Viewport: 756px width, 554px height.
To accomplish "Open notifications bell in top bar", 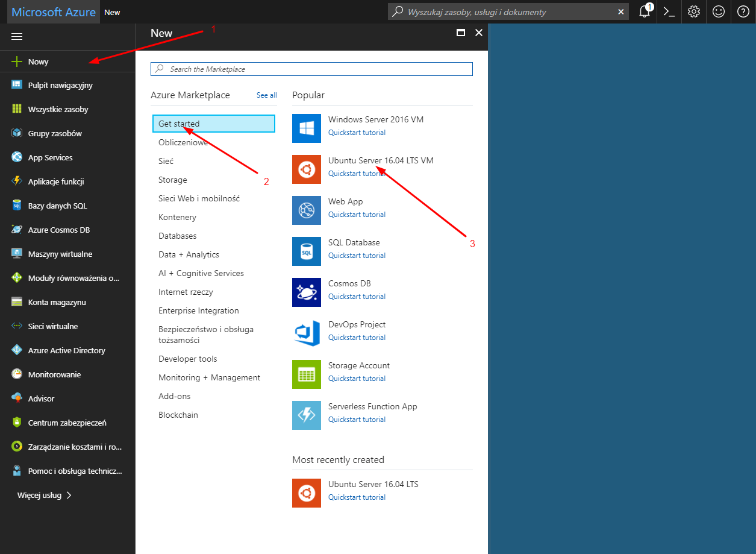I will [x=645, y=11].
